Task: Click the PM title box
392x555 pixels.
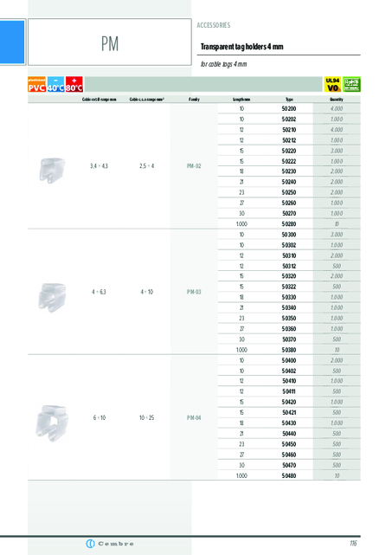Action: [110, 42]
